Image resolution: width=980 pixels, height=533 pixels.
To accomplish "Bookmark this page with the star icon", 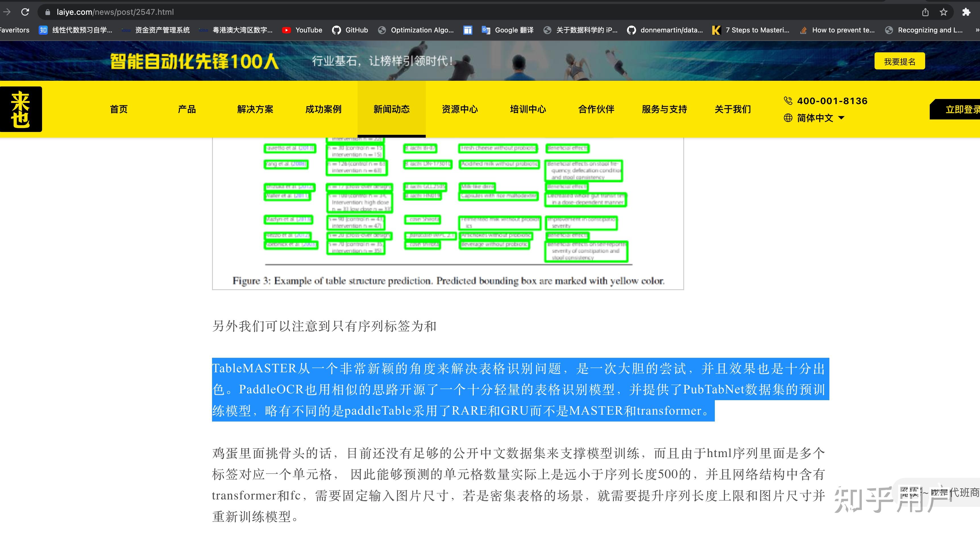I will coord(944,12).
